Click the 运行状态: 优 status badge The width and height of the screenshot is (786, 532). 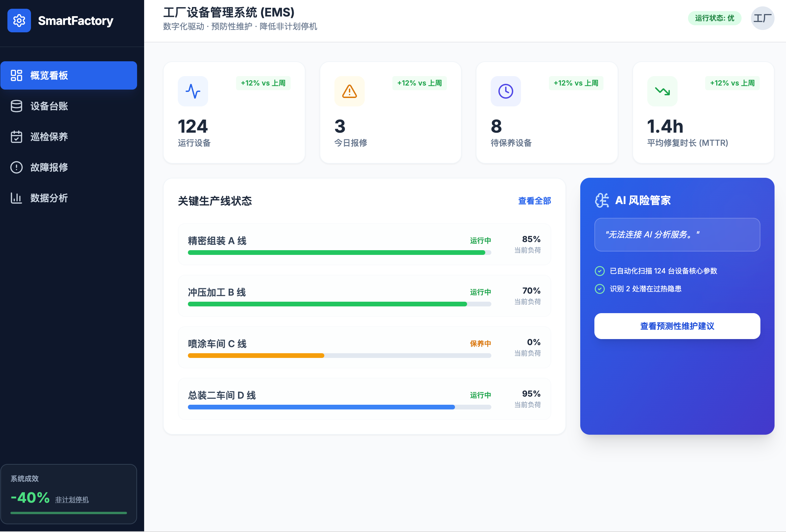point(714,18)
